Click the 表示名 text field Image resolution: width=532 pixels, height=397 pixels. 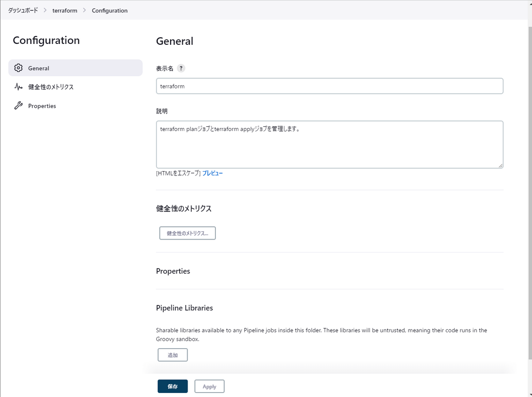[329, 86]
